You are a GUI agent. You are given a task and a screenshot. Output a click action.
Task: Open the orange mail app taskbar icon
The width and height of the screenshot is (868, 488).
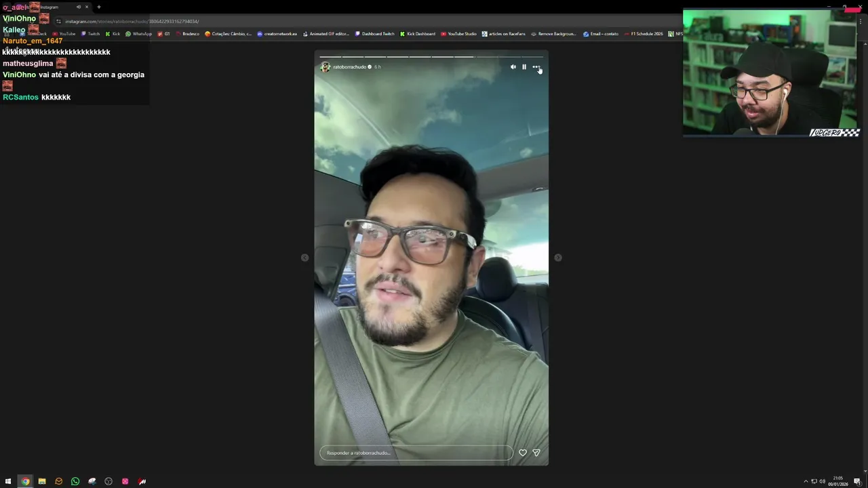(59, 481)
